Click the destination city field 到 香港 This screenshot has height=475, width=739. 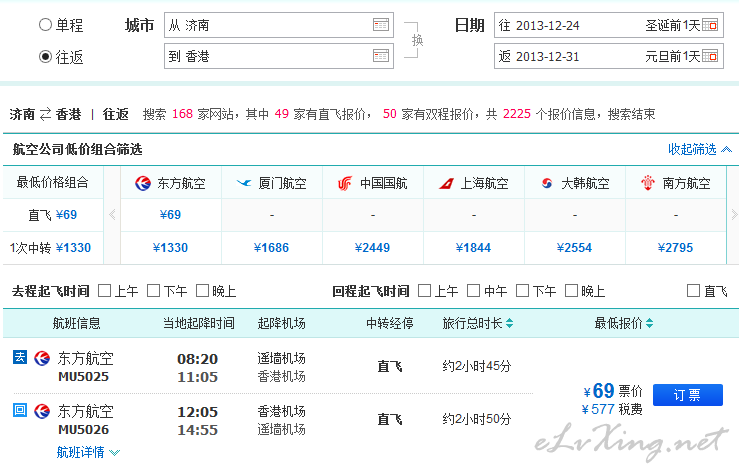pos(279,56)
